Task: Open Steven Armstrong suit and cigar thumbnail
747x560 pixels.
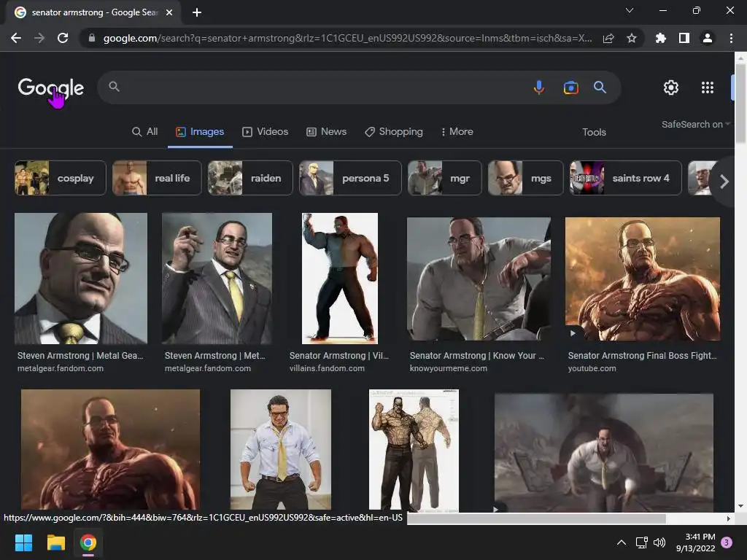Action: coord(217,278)
